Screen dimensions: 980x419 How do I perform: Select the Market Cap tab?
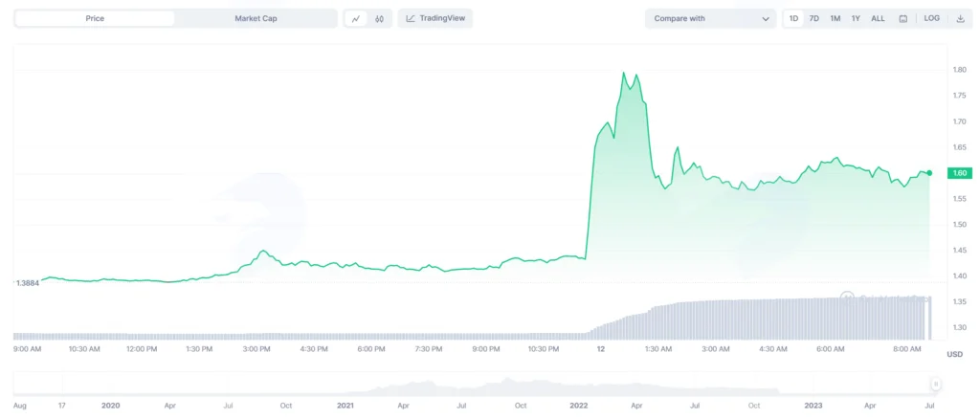[x=256, y=19]
